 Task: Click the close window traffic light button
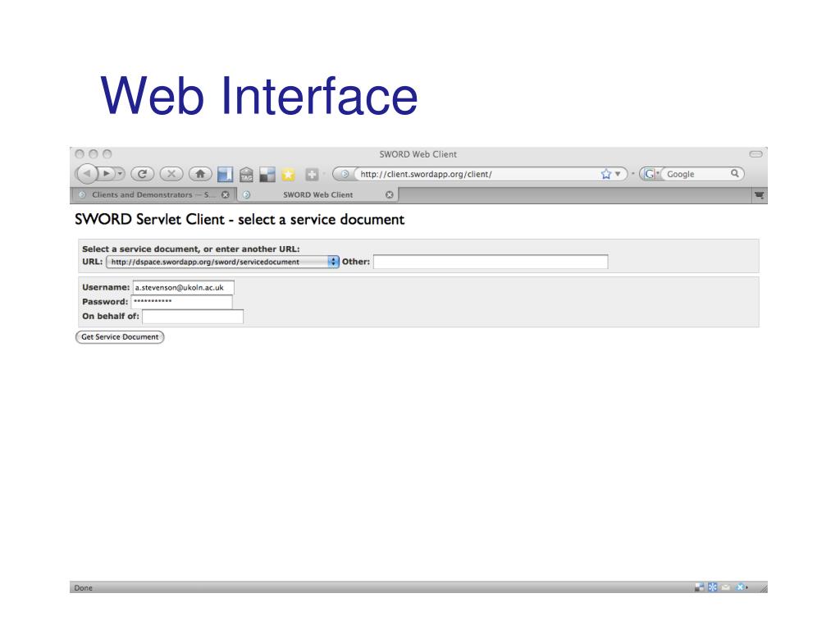coord(80,154)
